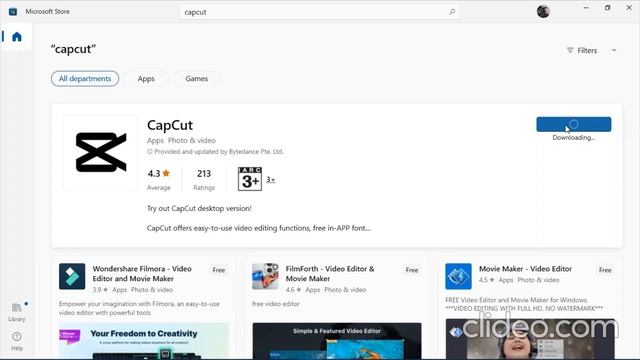Open Movie Maker - Video Editor title

click(525, 269)
